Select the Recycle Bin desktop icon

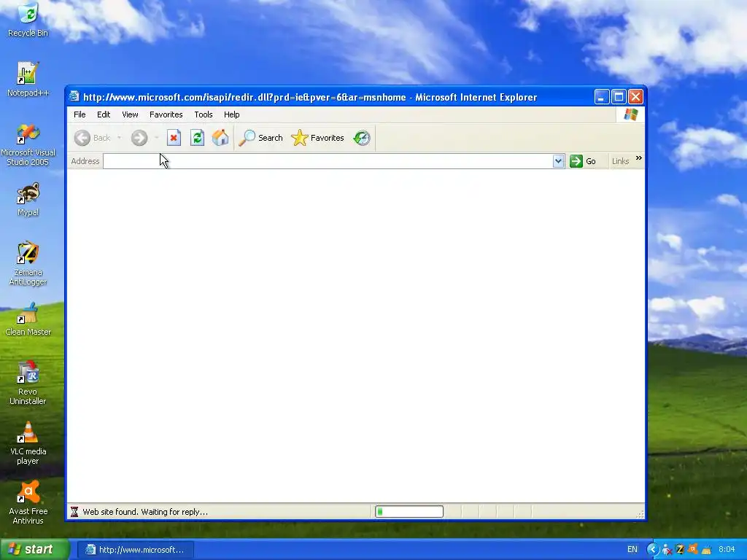tap(28, 20)
